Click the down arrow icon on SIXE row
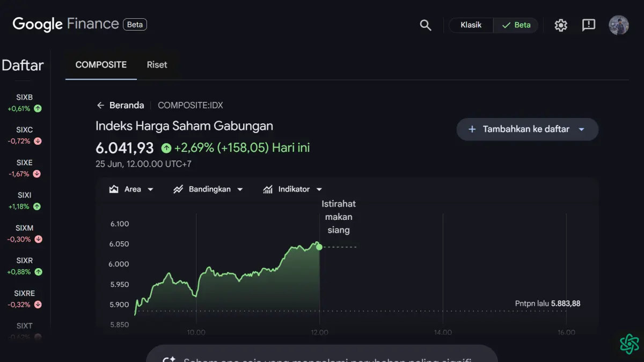The width and height of the screenshot is (644, 362). (x=36, y=174)
